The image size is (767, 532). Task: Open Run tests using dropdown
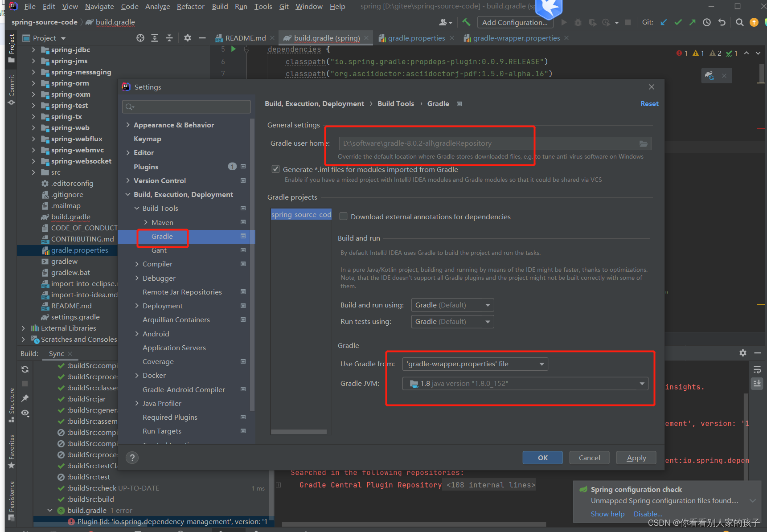[x=452, y=322]
